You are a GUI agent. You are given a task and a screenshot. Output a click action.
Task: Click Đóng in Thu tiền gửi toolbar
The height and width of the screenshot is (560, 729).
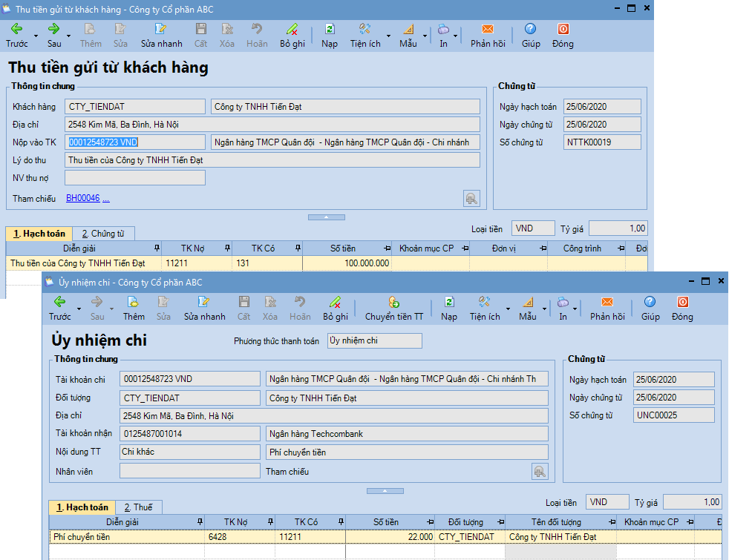(563, 36)
